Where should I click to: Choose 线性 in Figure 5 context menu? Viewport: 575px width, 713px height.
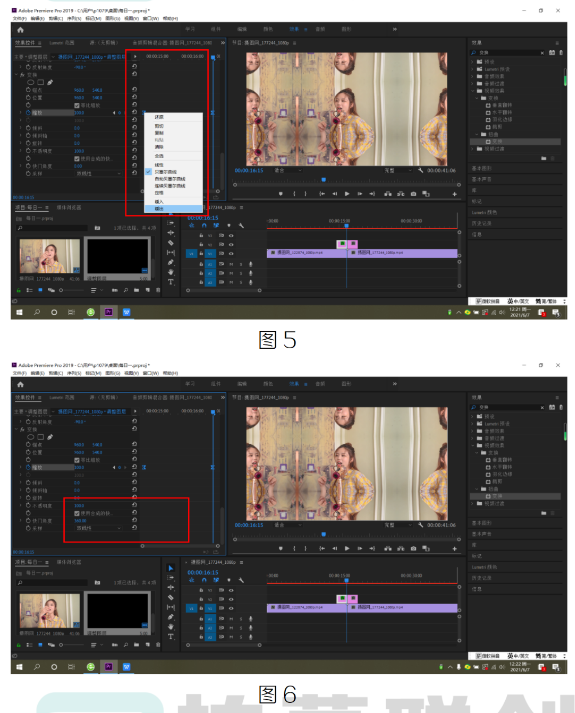click(x=174, y=165)
